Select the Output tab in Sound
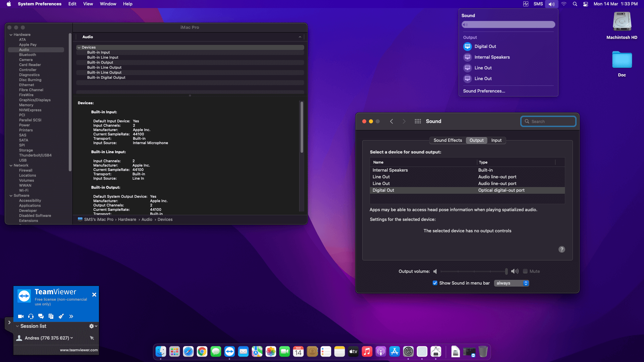 tap(477, 140)
